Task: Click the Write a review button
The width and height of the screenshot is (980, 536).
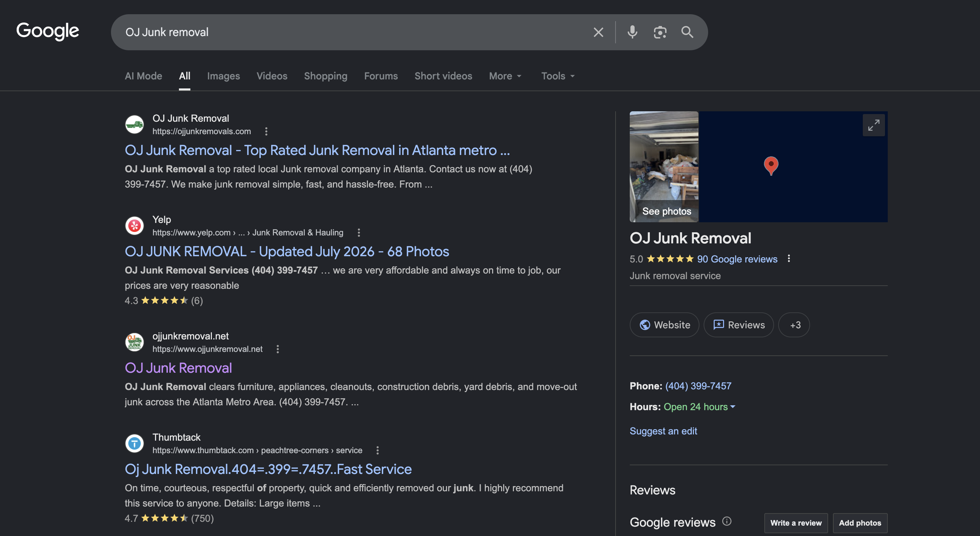Action: [x=796, y=523]
